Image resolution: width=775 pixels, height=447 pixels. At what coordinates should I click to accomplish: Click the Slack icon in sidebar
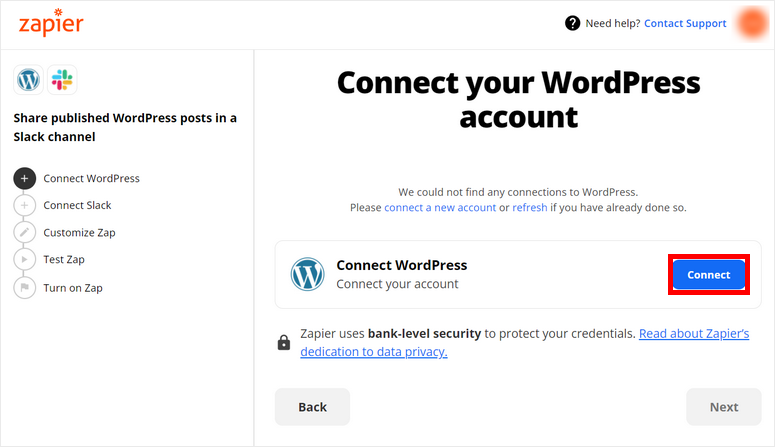click(62, 80)
